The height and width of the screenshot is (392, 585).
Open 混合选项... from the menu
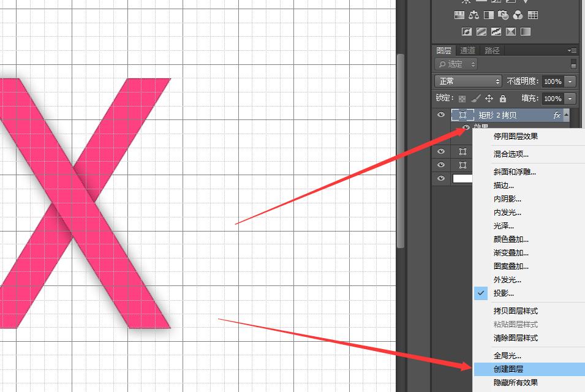tap(529, 154)
